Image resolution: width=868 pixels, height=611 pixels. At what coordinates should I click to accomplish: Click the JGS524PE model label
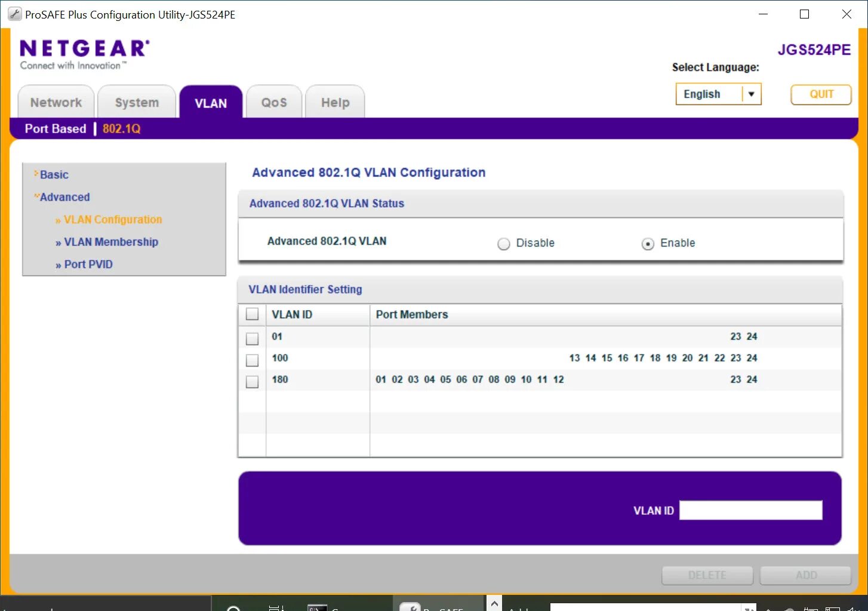814,50
